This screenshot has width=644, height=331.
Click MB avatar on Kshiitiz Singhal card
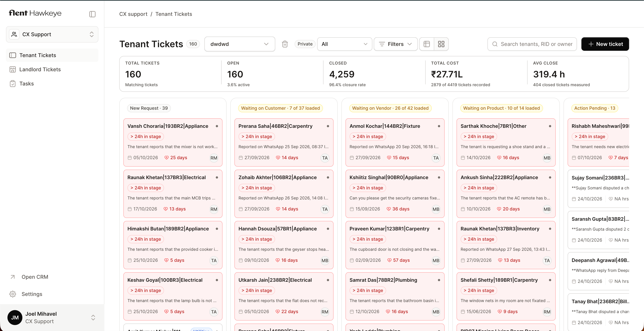pyautogui.click(x=436, y=209)
